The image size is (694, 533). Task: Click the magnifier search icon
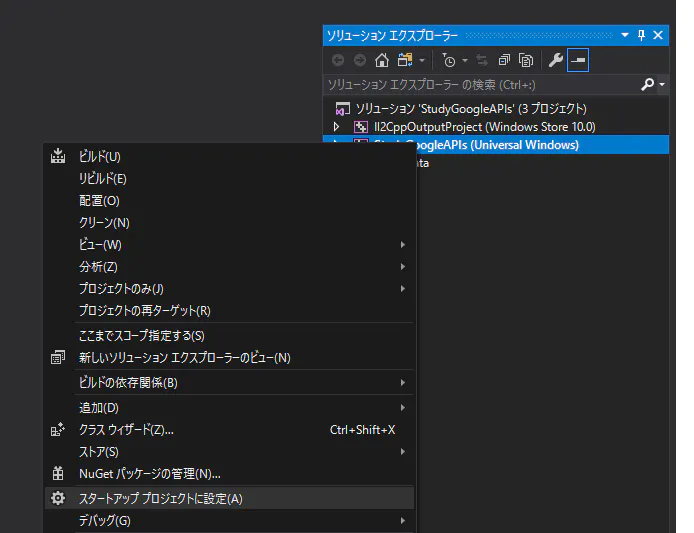point(648,84)
